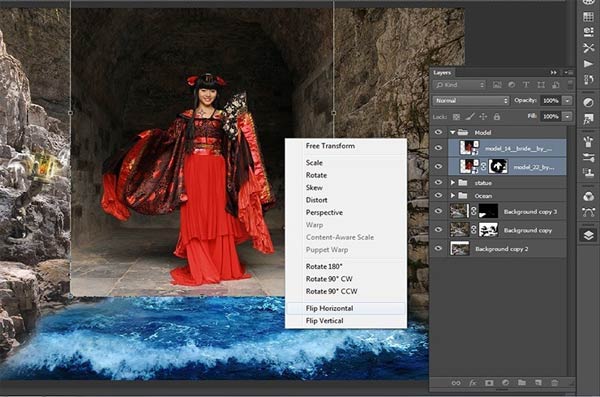Viewport: 600px width, 397px height.
Task: Open the Normal blend mode dropdown
Action: point(471,101)
